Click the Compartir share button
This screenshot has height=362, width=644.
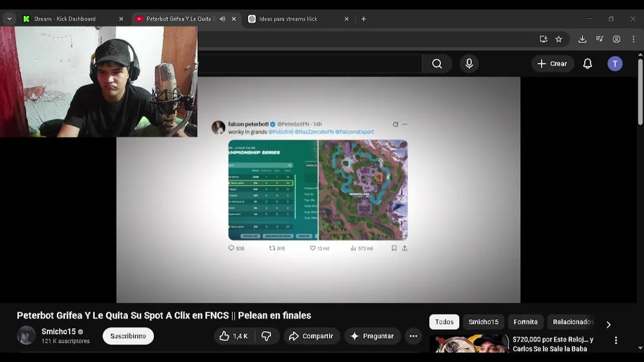311,336
